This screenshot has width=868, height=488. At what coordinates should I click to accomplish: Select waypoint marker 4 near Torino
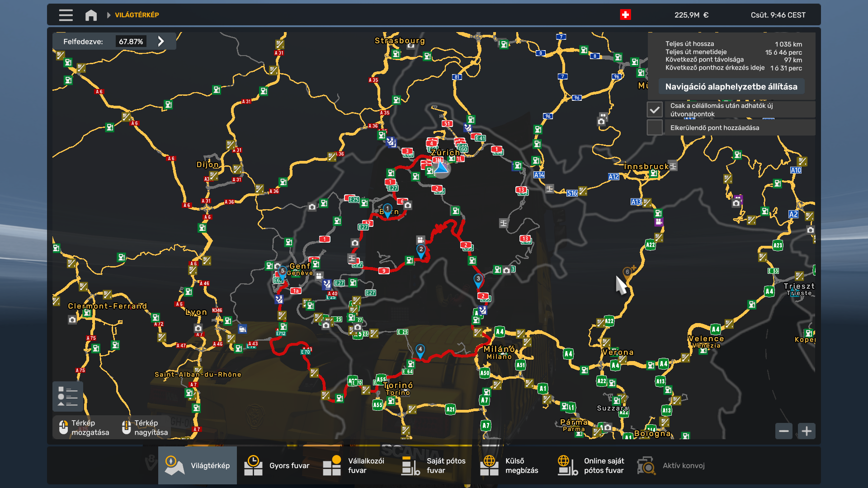420,351
